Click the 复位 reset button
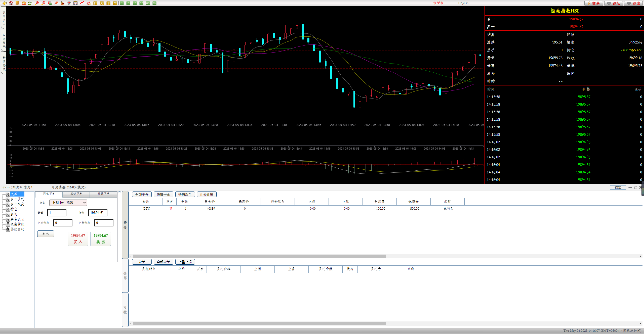Screen dimensions: 644x334 (x=46, y=234)
